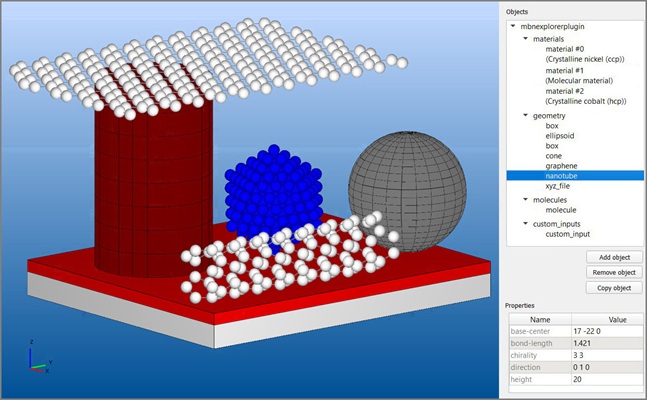Select the cone geometry item
Screen dimensions: 647x400
click(554, 156)
